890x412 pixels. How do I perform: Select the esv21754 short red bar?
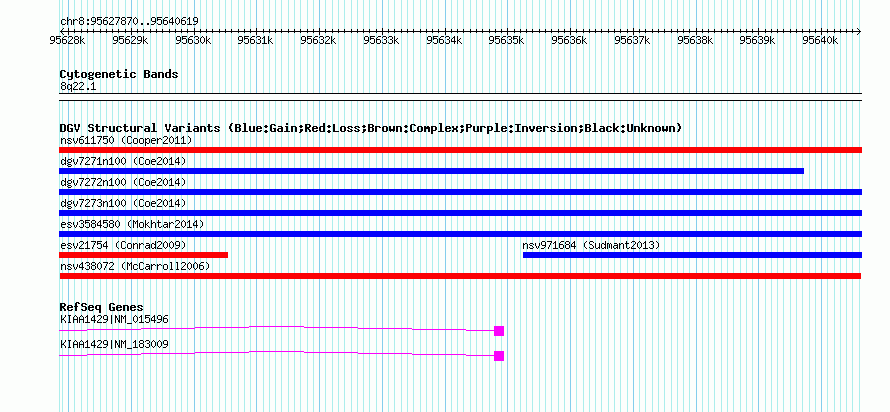pos(144,255)
